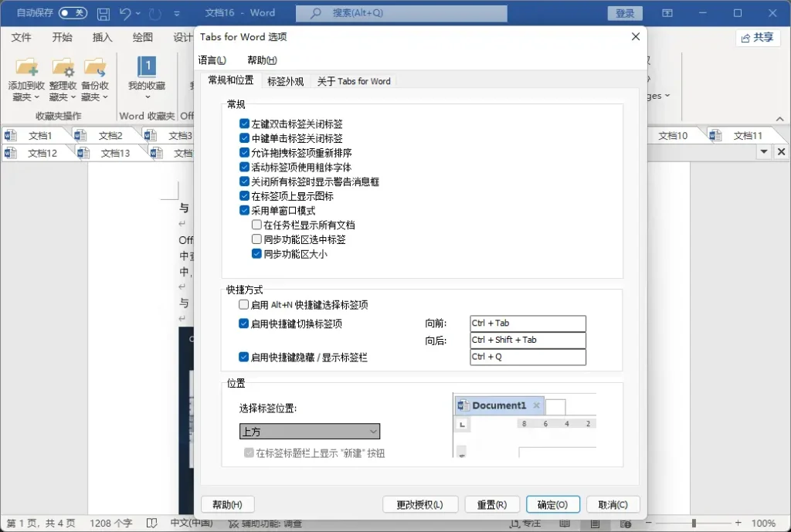Click the 更改授权(L) button

[x=420, y=504]
